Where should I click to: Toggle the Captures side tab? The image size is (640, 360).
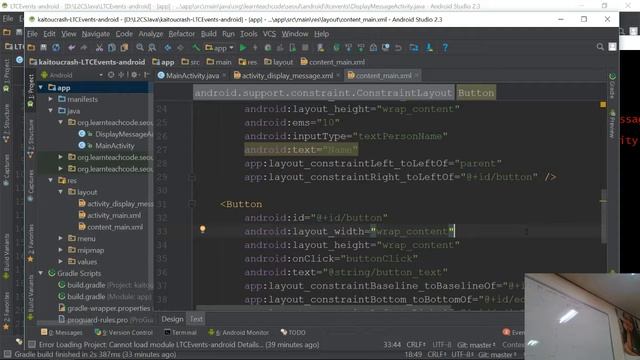point(31,185)
